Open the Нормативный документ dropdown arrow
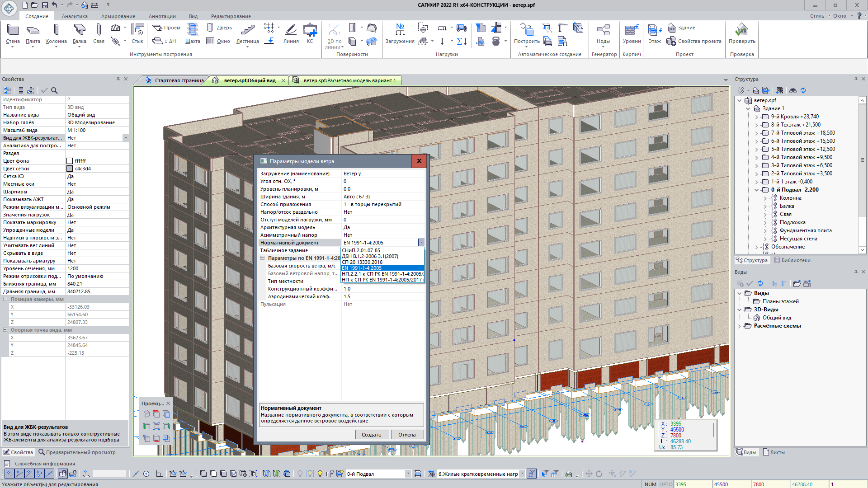 tap(421, 243)
